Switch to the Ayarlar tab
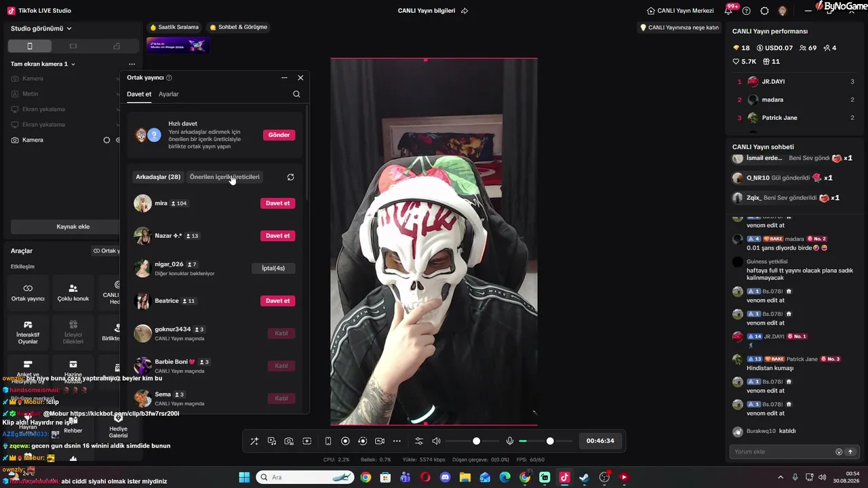Image resolution: width=868 pixels, height=488 pixels. (169, 94)
